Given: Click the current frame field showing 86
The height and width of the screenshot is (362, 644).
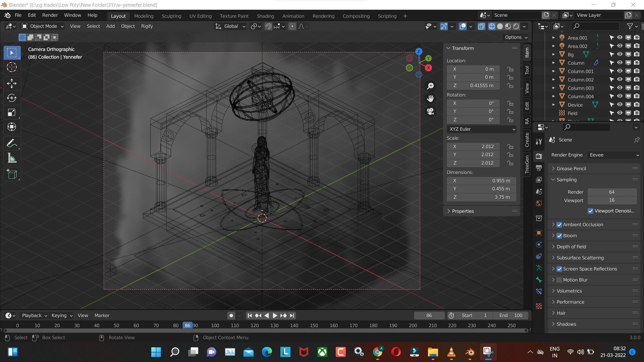Looking at the screenshot, I should 429,315.
